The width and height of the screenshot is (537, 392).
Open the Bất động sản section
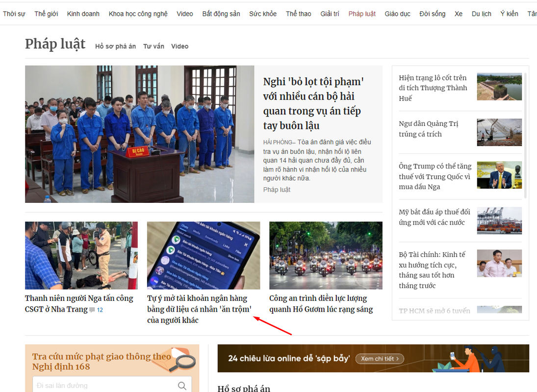[x=221, y=14]
